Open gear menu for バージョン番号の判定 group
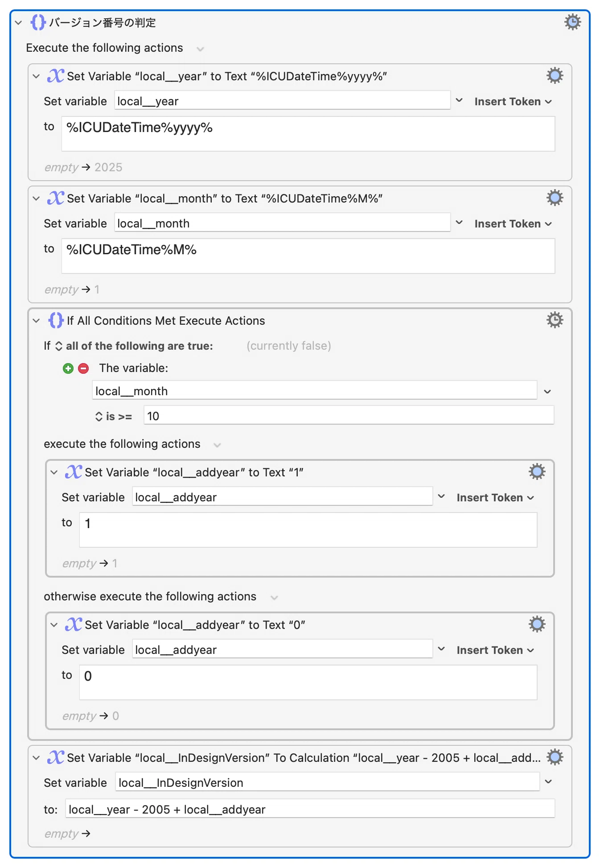600x868 pixels. (x=572, y=22)
